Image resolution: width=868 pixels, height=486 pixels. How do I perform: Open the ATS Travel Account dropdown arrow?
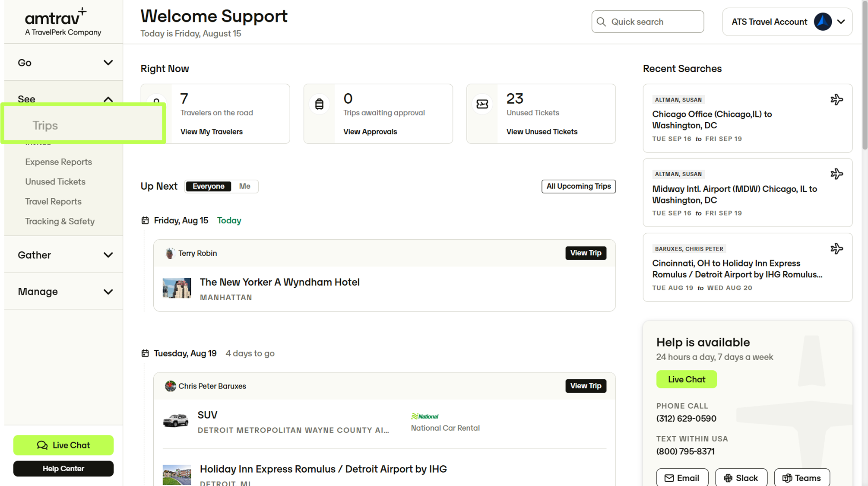pos(841,22)
